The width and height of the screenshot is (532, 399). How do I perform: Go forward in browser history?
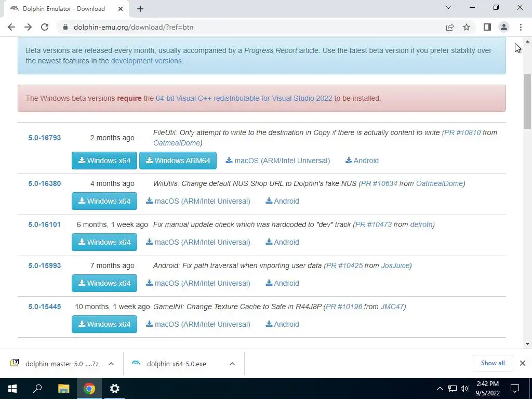point(28,27)
